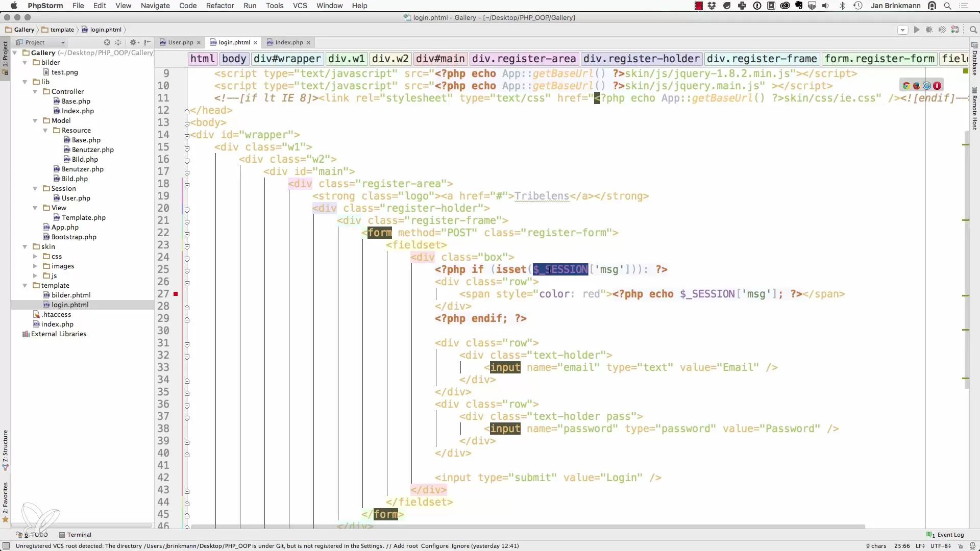Open the run configuration dropdown
The height and width of the screenshot is (551, 980).
pos(902,30)
